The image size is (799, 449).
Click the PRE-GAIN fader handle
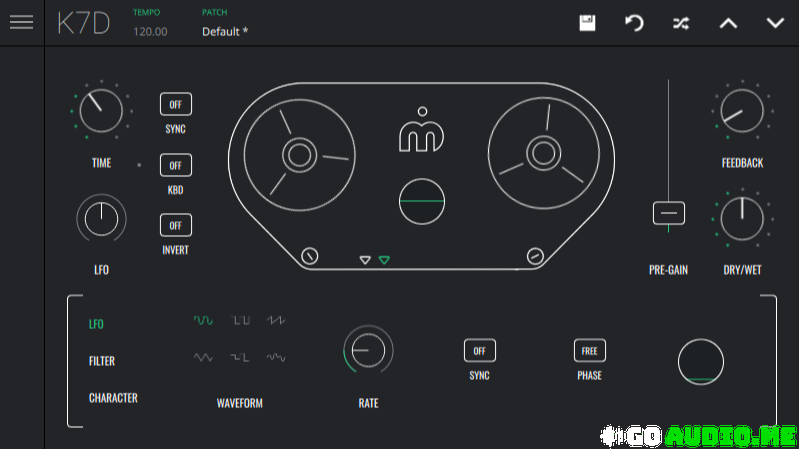669,213
